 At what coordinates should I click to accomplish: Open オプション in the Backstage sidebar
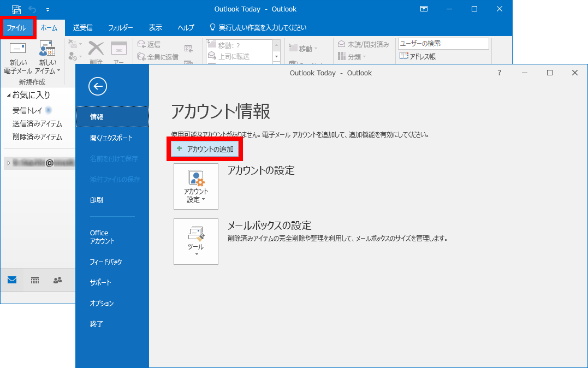[102, 303]
